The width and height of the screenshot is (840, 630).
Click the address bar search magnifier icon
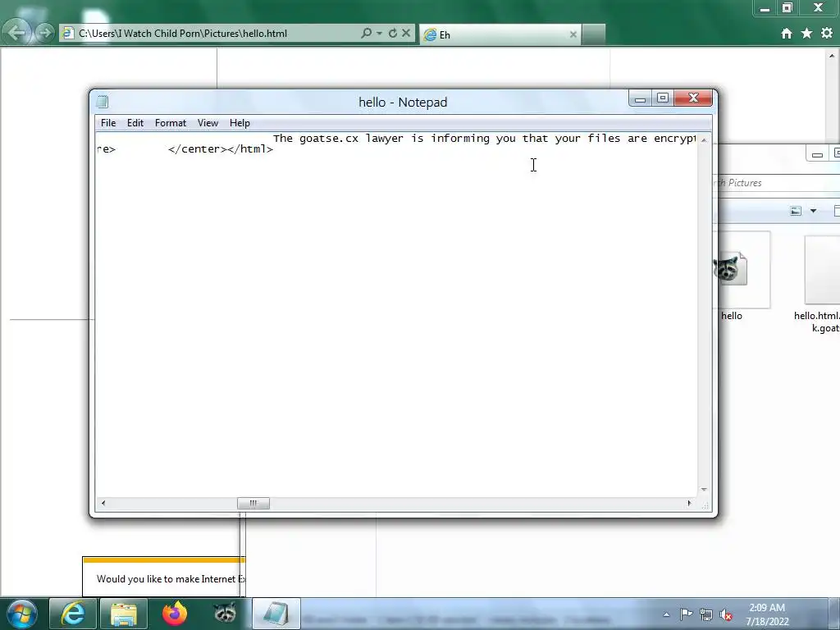point(367,33)
